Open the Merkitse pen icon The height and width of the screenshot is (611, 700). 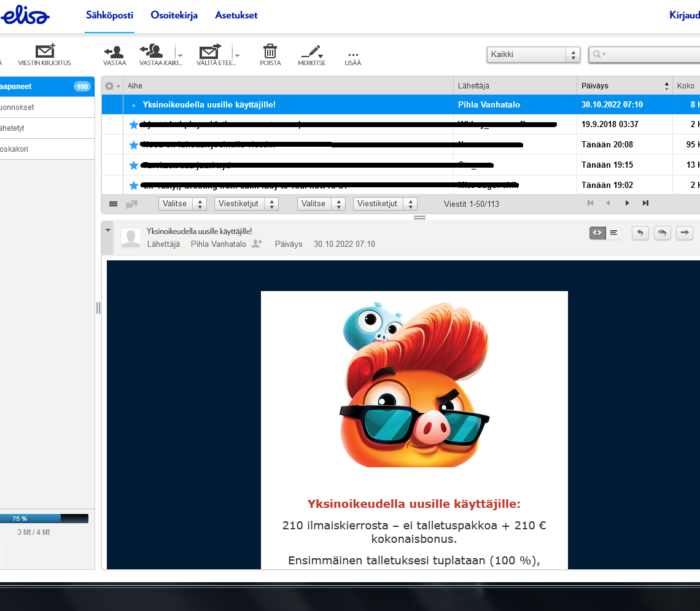(x=312, y=52)
